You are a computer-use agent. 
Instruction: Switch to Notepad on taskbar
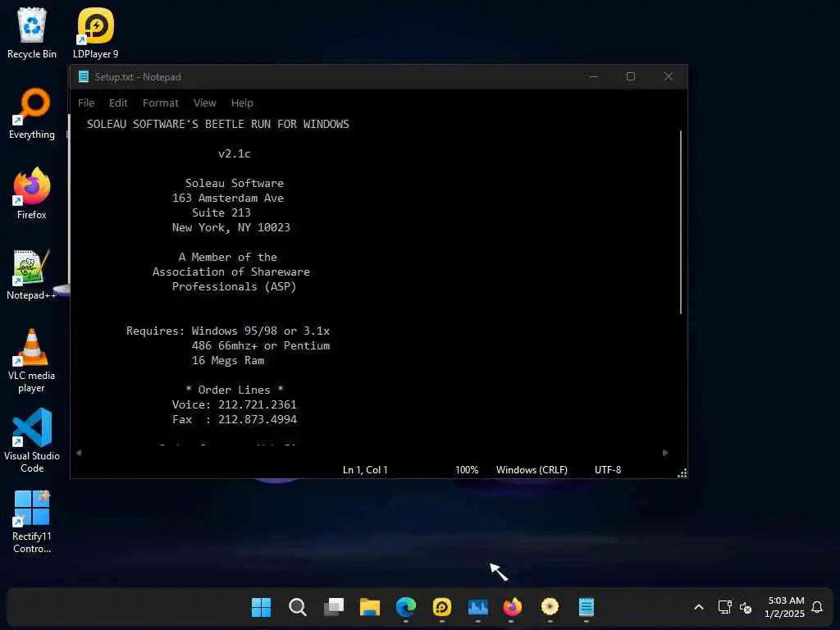tap(586, 607)
